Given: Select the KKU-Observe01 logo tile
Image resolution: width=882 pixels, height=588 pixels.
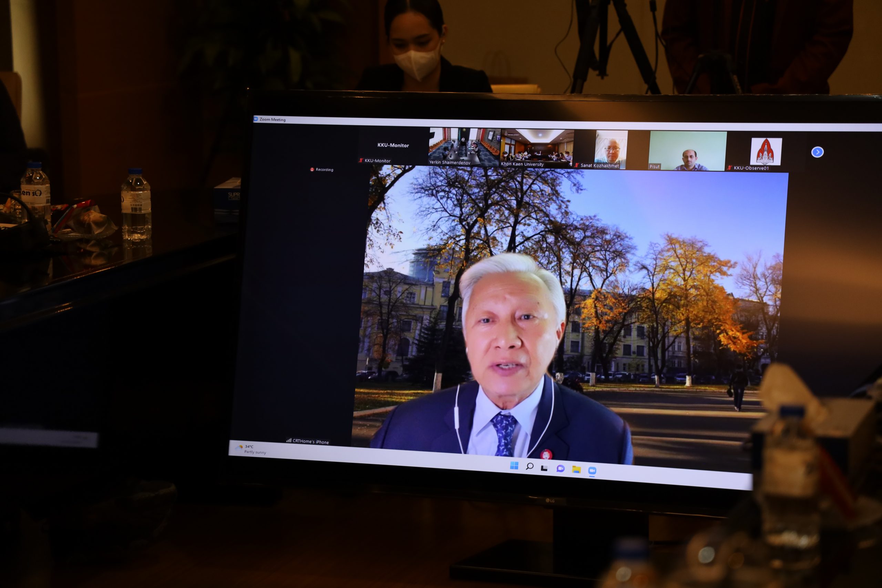Looking at the screenshot, I should 766,152.
